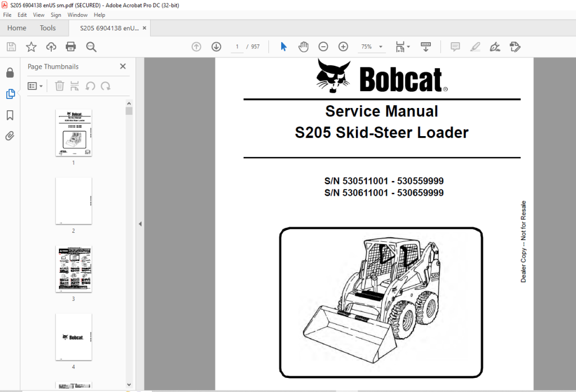Click the upload to cloud icon
The height and width of the screenshot is (392, 576).
[x=51, y=47]
